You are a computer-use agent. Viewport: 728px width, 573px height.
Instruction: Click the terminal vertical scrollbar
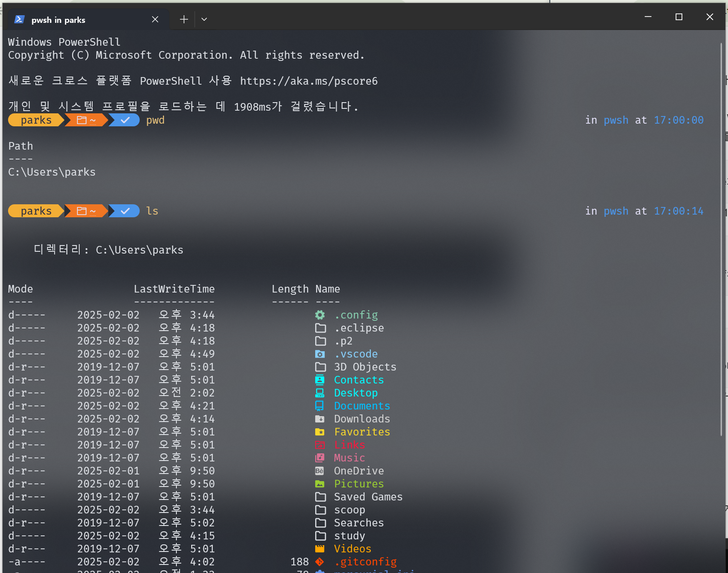coord(721,239)
